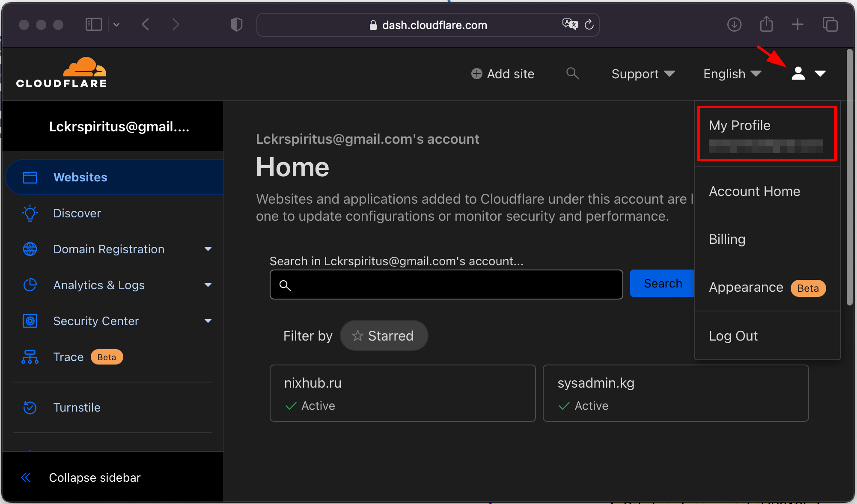Open the Safari sidebar toggle icon

(94, 25)
